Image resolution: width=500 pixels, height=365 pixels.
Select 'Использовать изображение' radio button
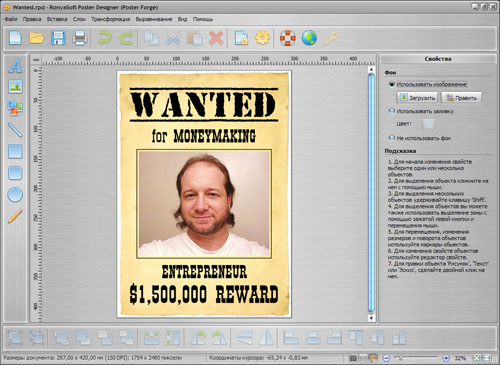coord(392,84)
